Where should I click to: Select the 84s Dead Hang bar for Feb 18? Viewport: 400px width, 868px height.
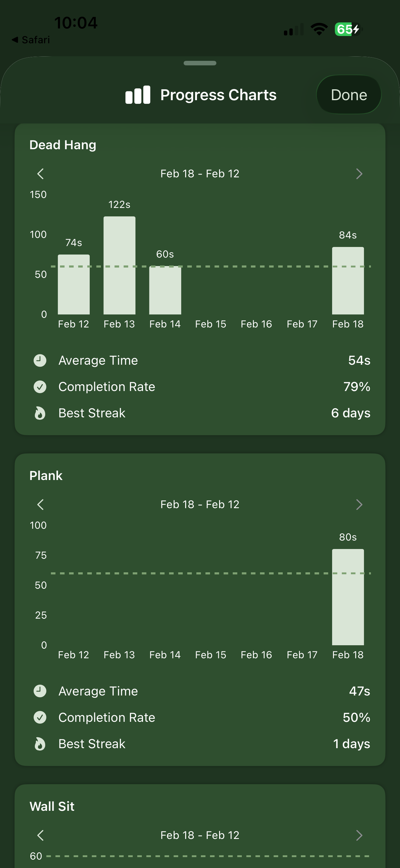[348, 280]
